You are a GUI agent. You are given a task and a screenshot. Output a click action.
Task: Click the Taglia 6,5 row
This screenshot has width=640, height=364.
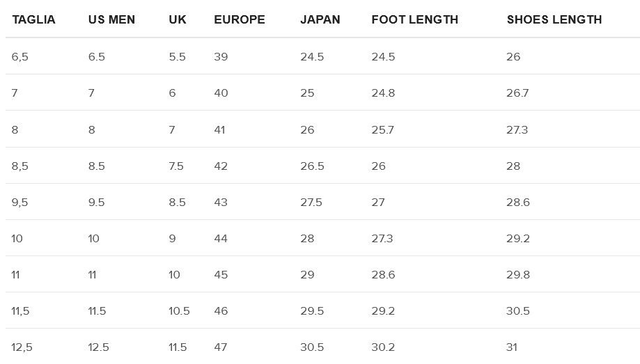click(322, 56)
